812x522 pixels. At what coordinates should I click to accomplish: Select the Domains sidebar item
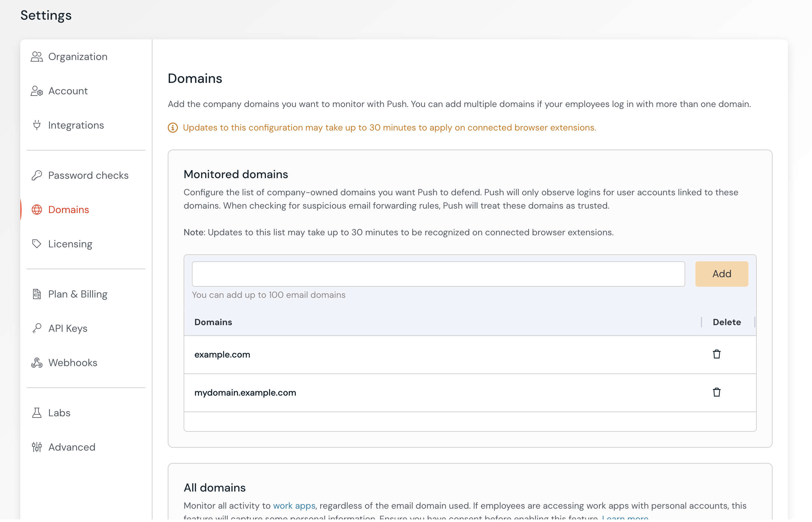pyautogui.click(x=69, y=210)
